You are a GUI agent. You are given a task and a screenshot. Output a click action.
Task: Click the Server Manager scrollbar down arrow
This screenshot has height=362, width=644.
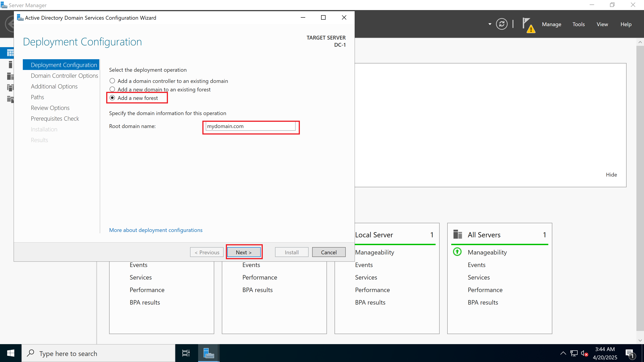[640, 340]
